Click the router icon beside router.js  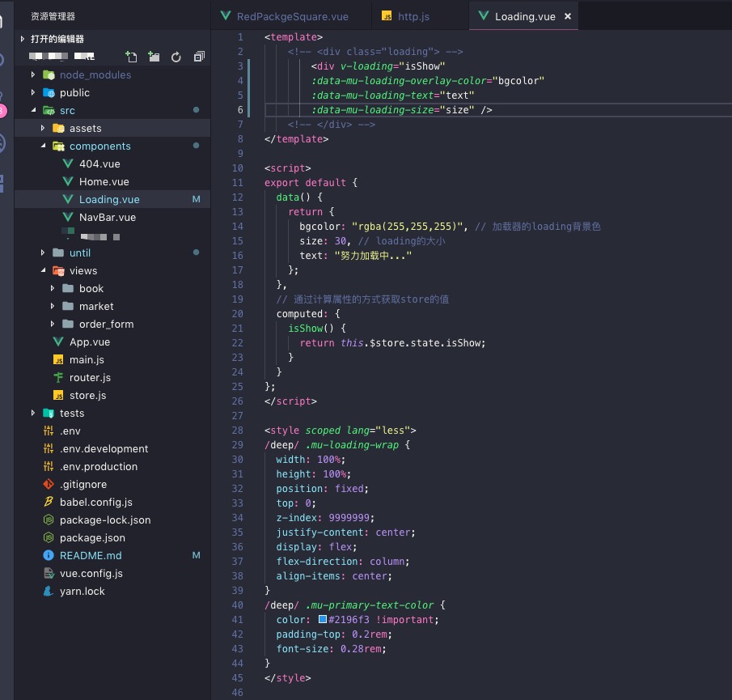tap(58, 377)
